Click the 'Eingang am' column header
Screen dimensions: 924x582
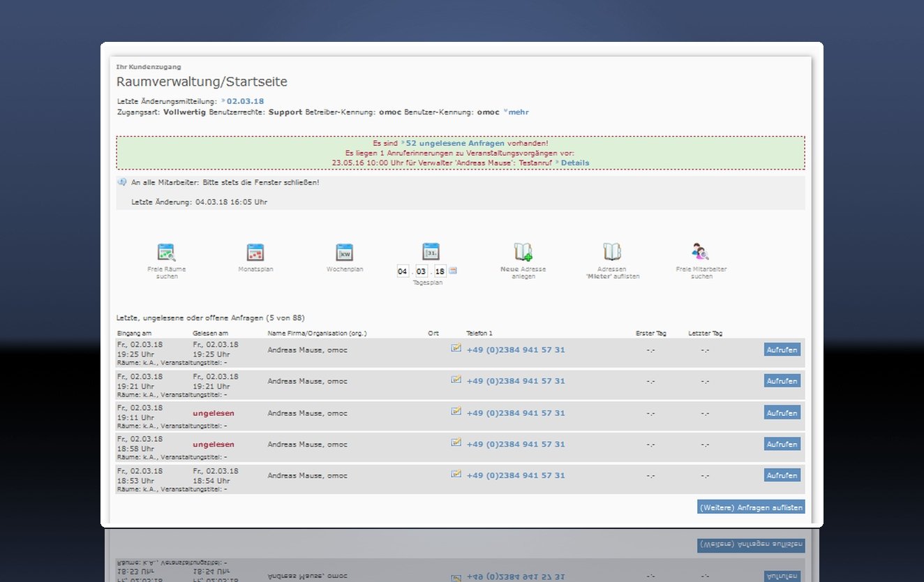[x=134, y=333]
